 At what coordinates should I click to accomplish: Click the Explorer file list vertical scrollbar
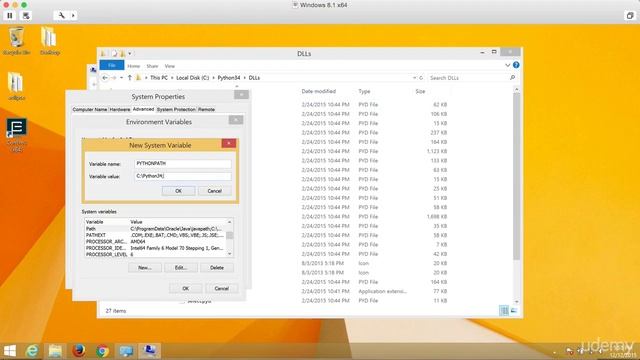516,176
